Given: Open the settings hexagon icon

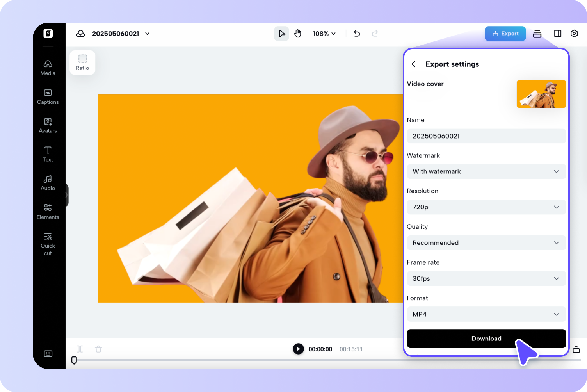Looking at the screenshot, I should 574,34.
